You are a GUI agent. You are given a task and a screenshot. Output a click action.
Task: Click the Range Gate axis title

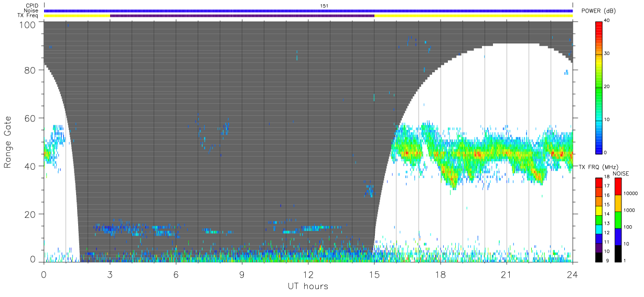(x=8, y=141)
